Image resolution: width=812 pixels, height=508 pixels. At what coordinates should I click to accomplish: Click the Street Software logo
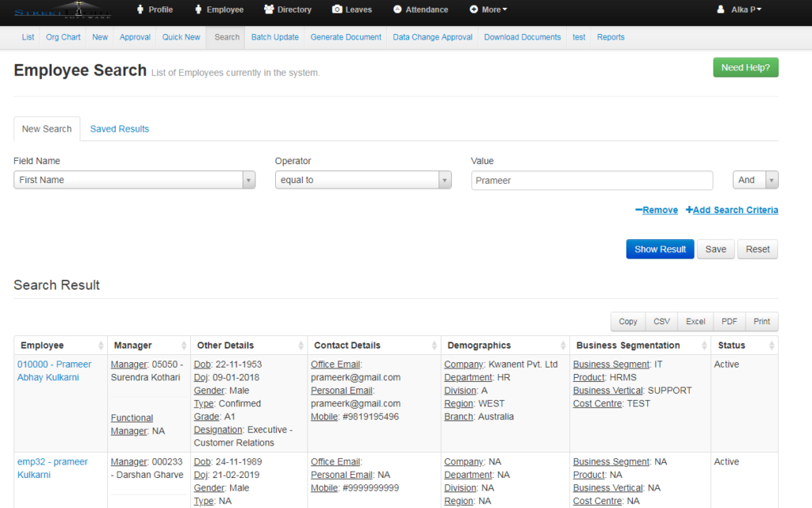pyautogui.click(x=63, y=11)
